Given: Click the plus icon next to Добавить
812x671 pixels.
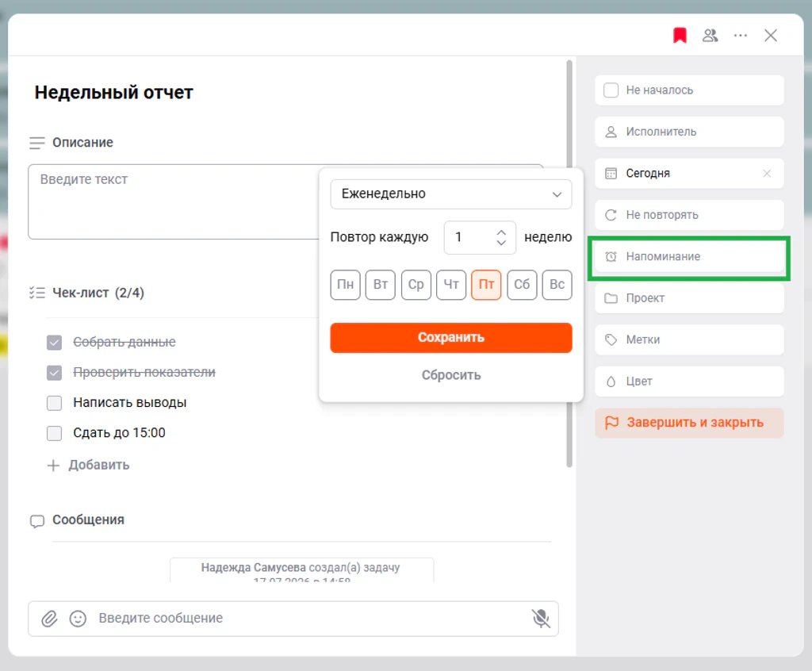Looking at the screenshot, I should (x=53, y=466).
